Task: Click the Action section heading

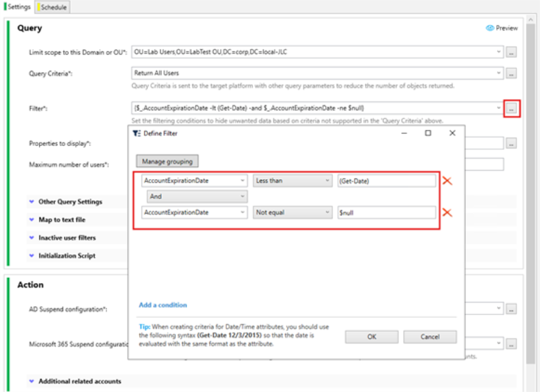Action: (31, 285)
